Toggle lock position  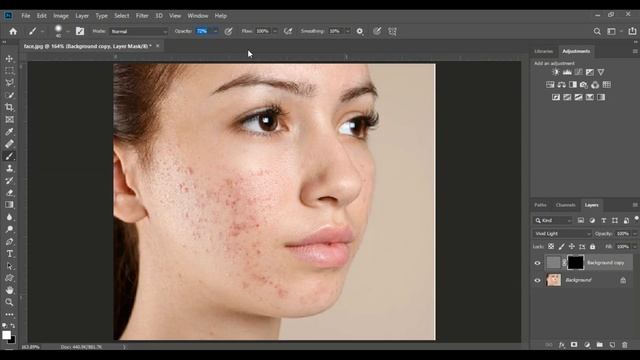tap(571, 247)
